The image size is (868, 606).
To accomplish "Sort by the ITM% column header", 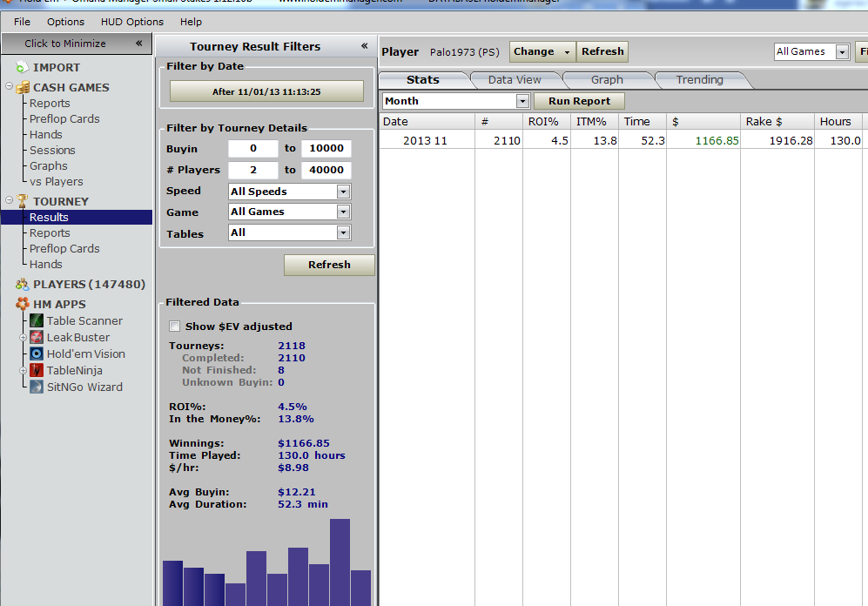I will click(x=594, y=122).
